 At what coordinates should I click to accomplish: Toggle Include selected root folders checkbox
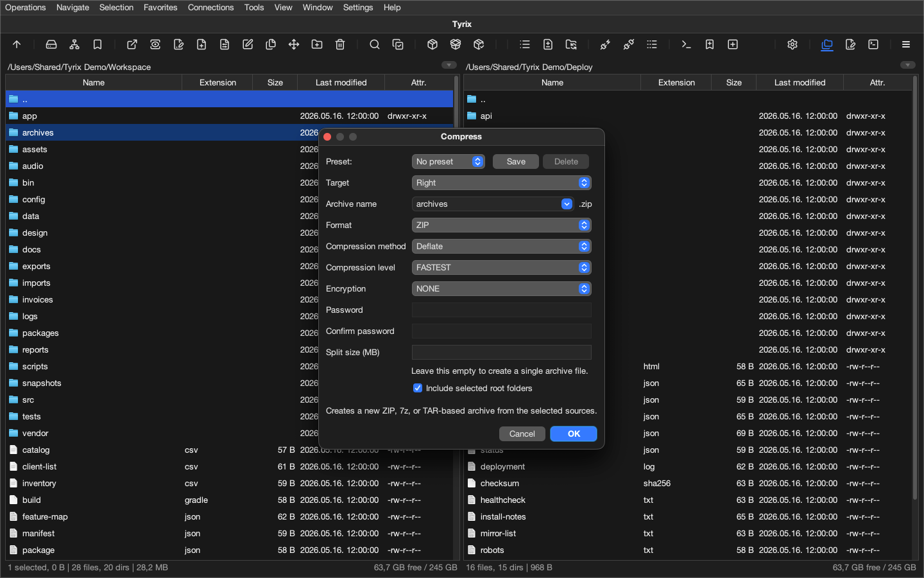(418, 388)
